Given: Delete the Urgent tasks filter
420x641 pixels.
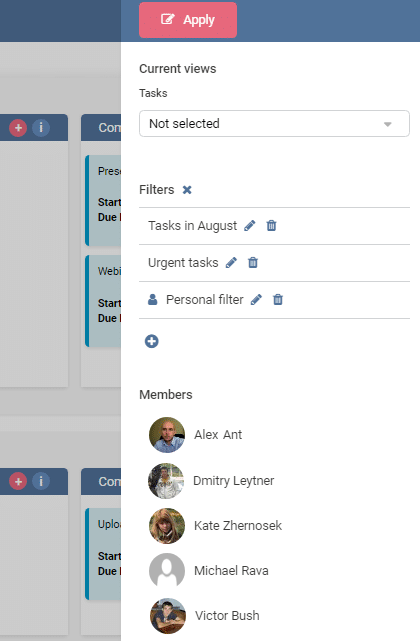Looking at the screenshot, I should 253,262.
